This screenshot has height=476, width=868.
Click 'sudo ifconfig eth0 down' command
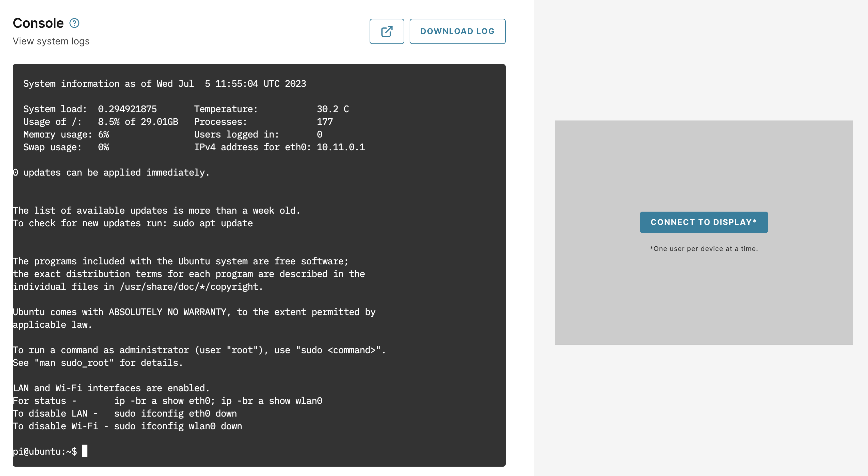tap(175, 414)
